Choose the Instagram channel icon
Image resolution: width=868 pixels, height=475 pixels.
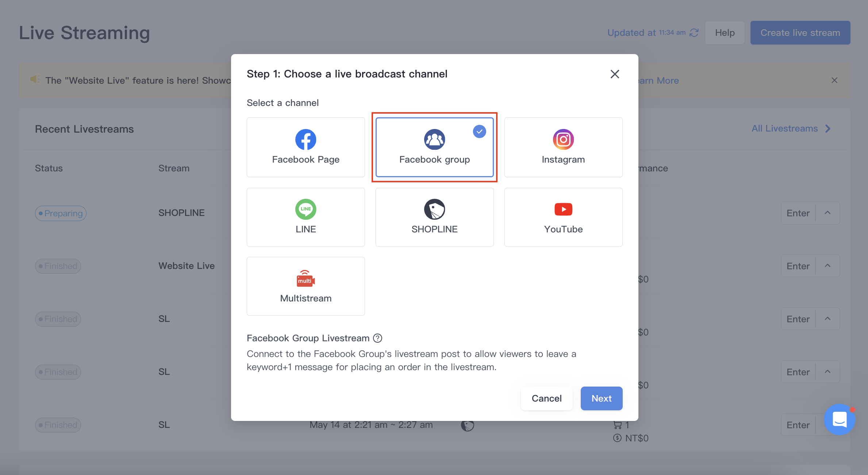coord(563,140)
